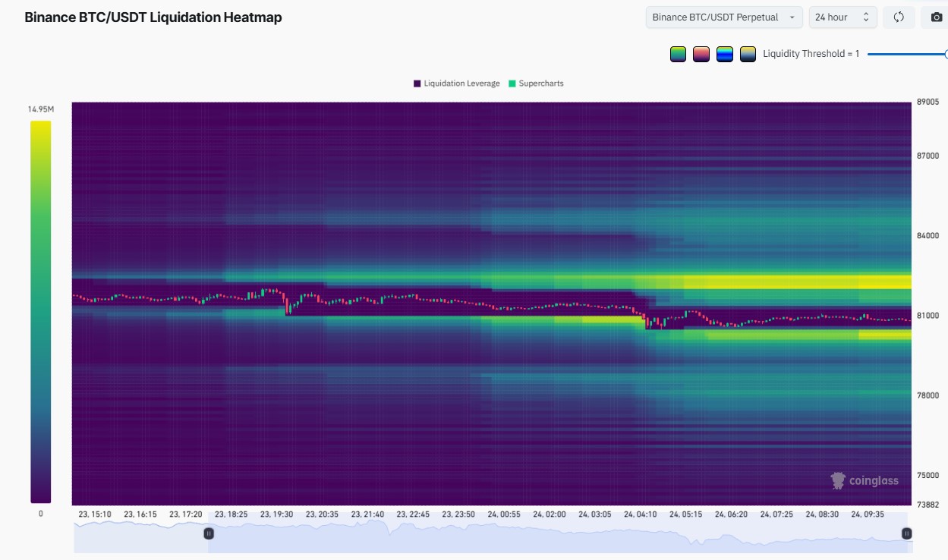The image size is (948, 560).
Task: Click the 84000 price axis label
Action: pyautogui.click(x=928, y=235)
